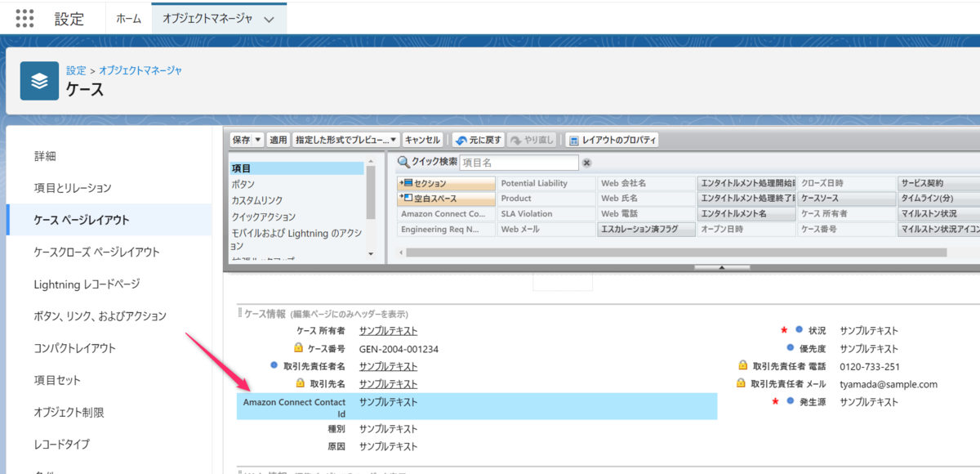980x474 pixels.
Task: Click マイルストン状況 palette field
Action: [x=939, y=214]
